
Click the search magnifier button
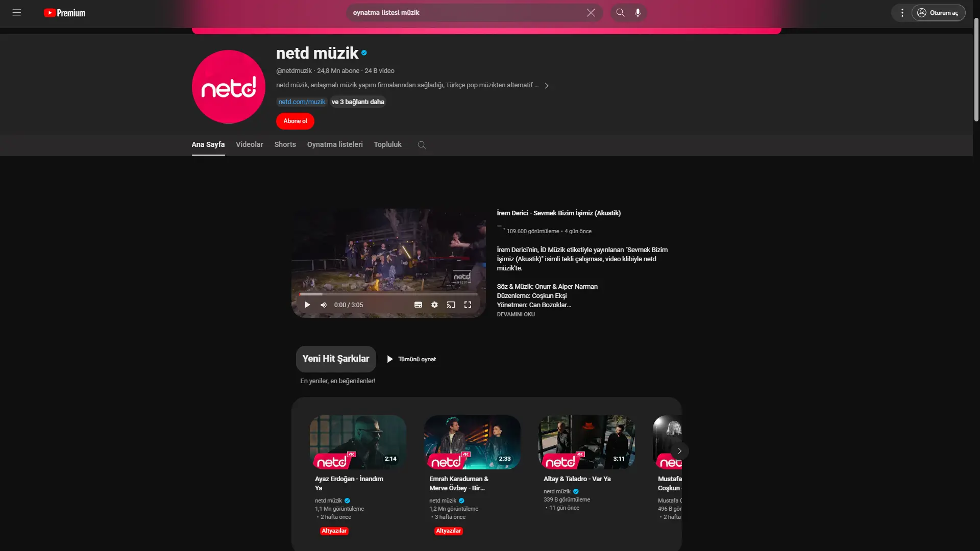point(620,13)
